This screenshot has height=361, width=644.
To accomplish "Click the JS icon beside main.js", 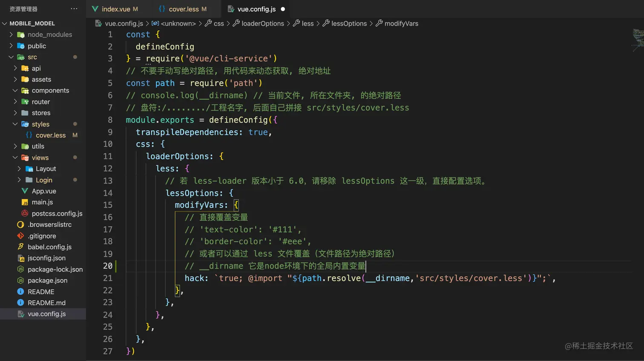I will coord(25,202).
